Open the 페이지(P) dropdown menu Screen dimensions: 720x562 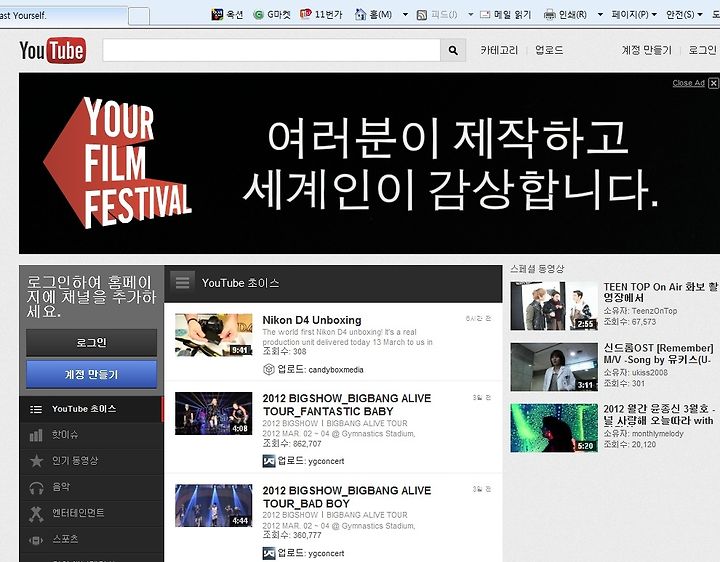coord(634,15)
